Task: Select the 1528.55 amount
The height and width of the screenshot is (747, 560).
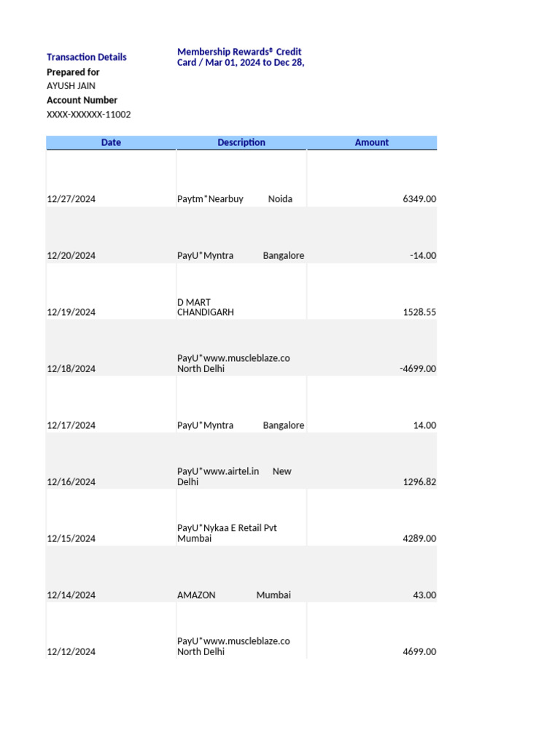Action: point(419,312)
